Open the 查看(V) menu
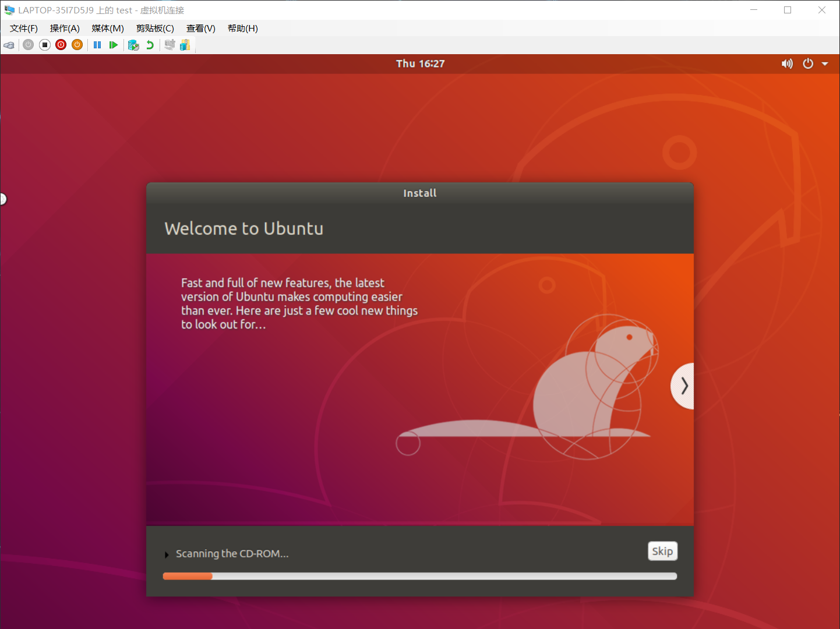 201,29
